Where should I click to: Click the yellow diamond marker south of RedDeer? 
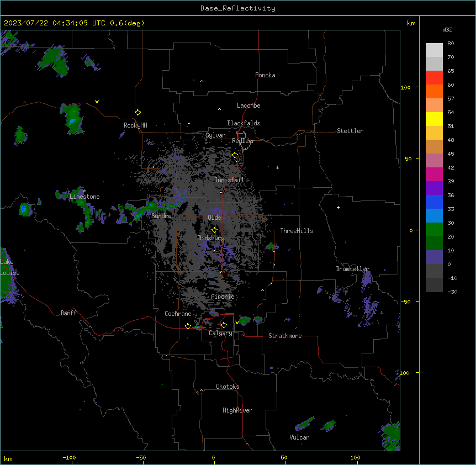(x=235, y=155)
